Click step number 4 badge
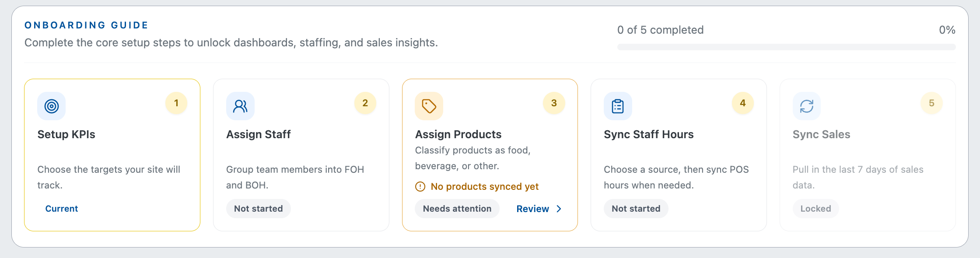The width and height of the screenshot is (980, 258). (x=743, y=103)
